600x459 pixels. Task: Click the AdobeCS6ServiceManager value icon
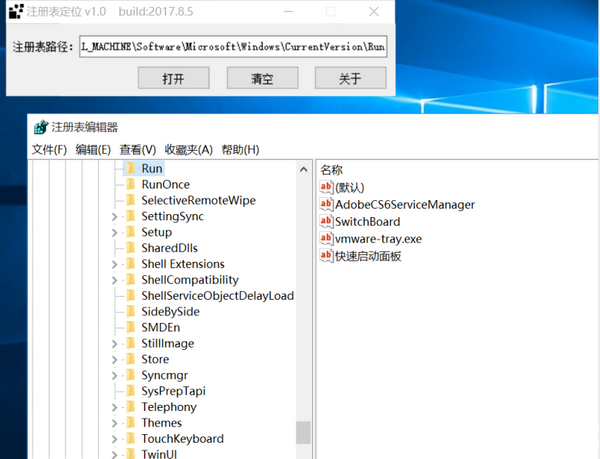[x=326, y=204]
